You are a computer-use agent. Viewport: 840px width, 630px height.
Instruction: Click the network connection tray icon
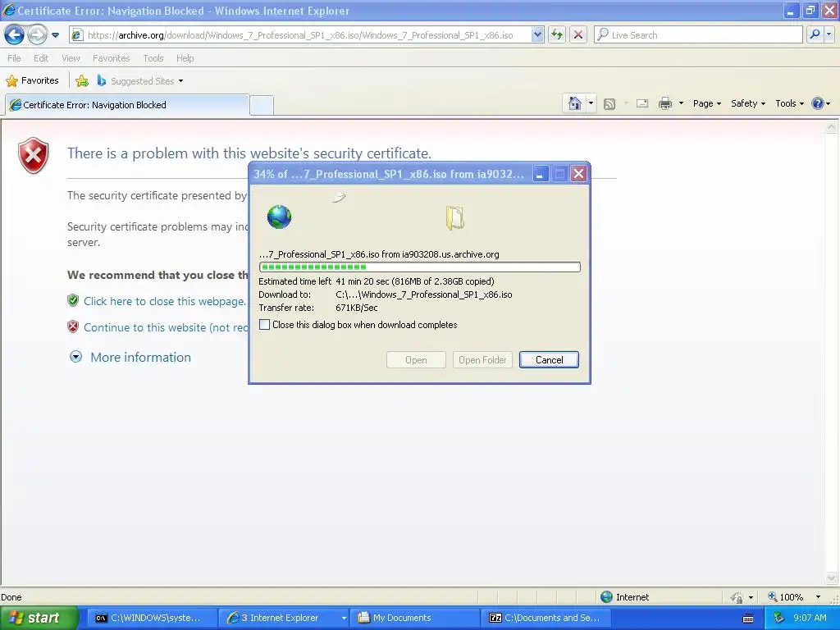(x=779, y=618)
